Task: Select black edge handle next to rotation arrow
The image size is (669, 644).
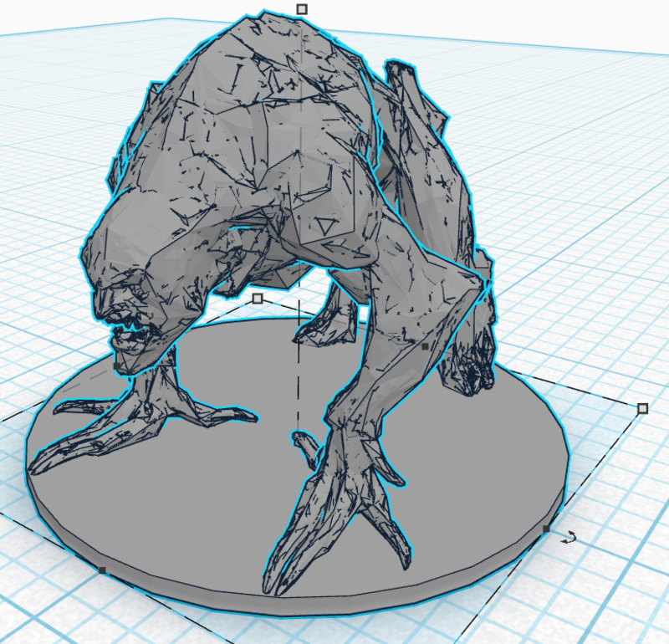Action: click(x=546, y=529)
